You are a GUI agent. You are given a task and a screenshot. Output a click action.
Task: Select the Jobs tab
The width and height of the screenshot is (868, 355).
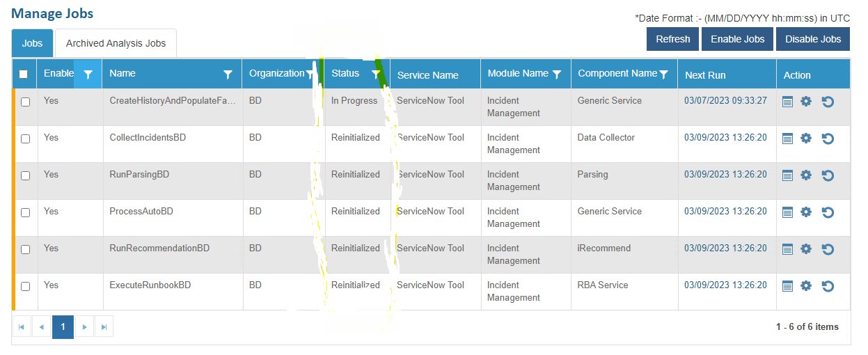coord(32,43)
